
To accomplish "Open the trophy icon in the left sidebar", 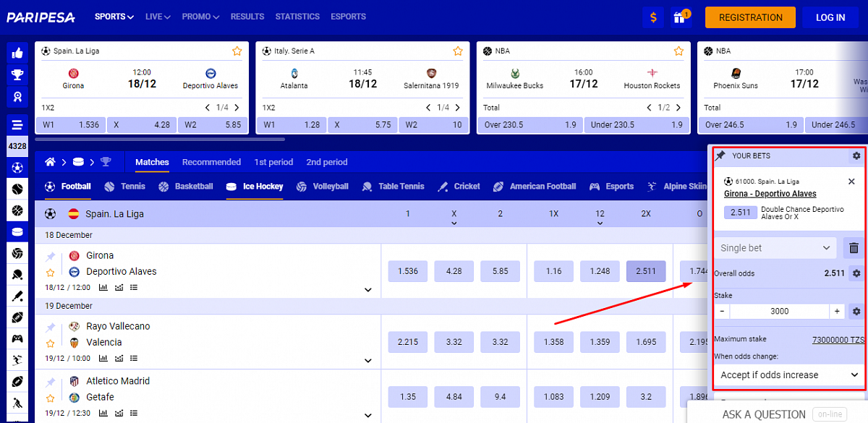I will (17, 74).
